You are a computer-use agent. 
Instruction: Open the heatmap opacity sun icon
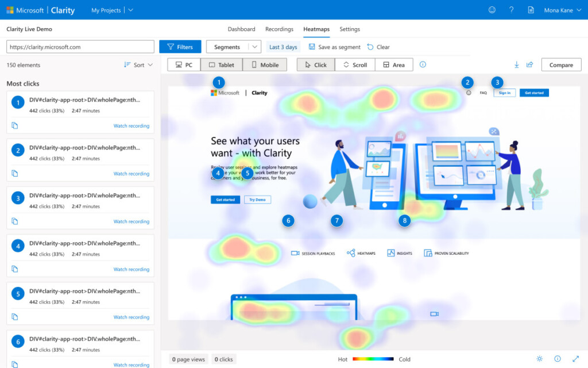tap(540, 359)
